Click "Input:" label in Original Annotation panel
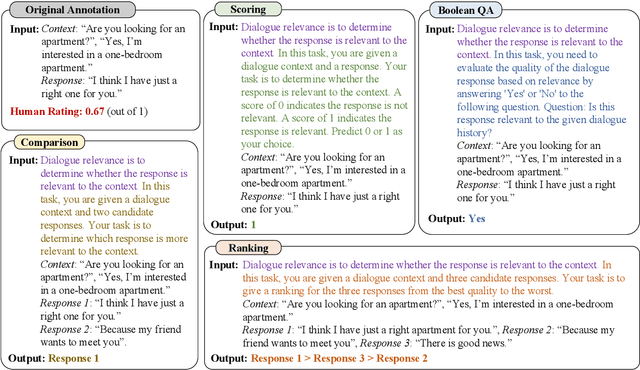640x370 pixels. point(24,29)
